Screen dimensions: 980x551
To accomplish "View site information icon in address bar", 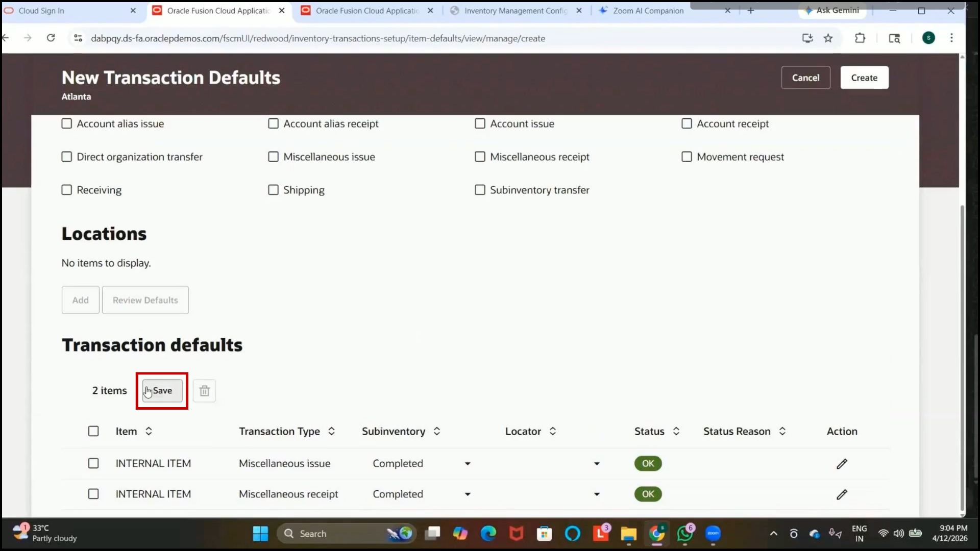I will [78, 38].
